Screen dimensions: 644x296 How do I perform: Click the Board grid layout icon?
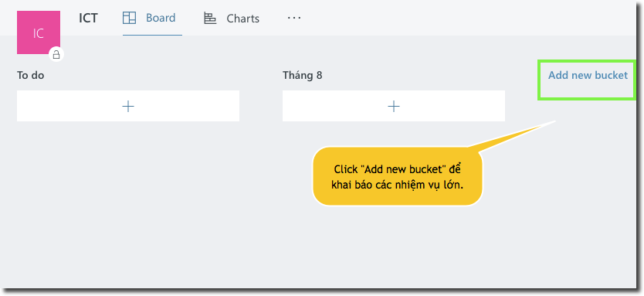[130, 18]
